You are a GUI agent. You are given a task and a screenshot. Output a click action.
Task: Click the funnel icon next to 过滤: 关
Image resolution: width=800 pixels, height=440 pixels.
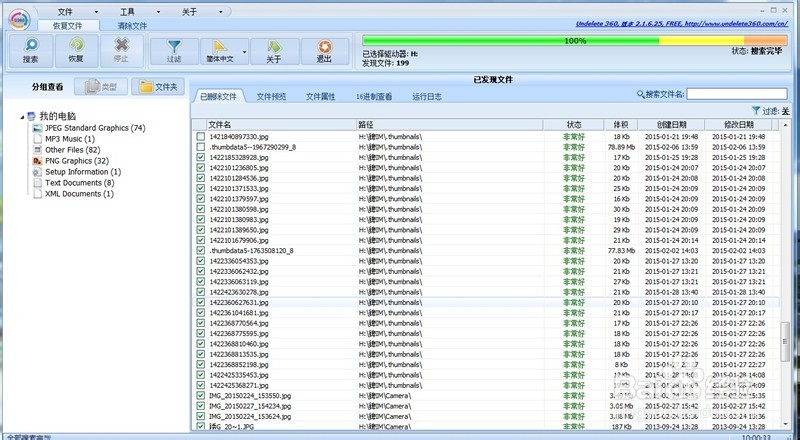click(x=756, y=111)
